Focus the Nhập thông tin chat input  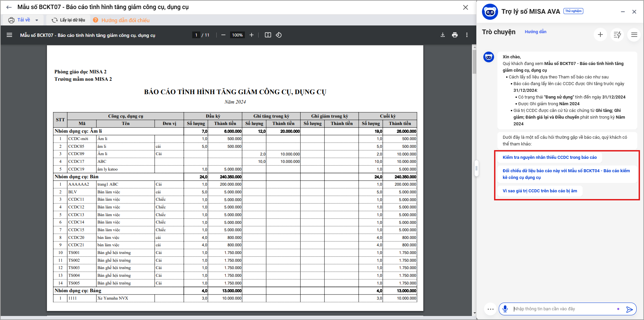[563, 309]
